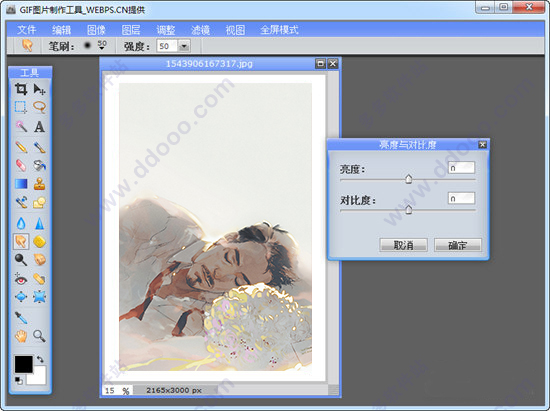
Task: Select the Brush tool
Action: coord(39,147)
